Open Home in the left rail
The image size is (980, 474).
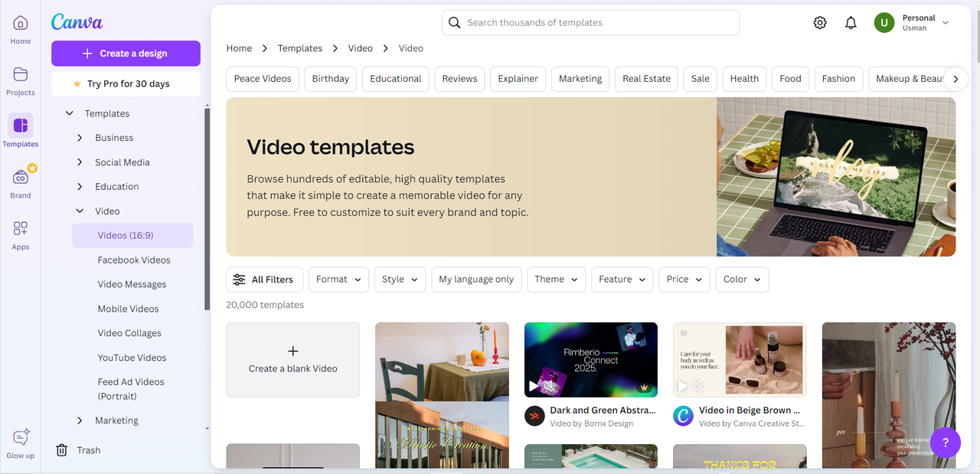21,29
